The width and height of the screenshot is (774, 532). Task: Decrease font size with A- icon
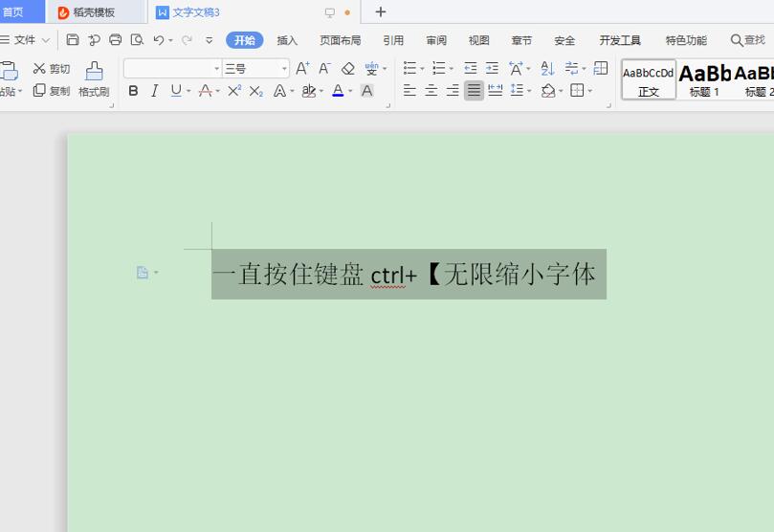324,69
